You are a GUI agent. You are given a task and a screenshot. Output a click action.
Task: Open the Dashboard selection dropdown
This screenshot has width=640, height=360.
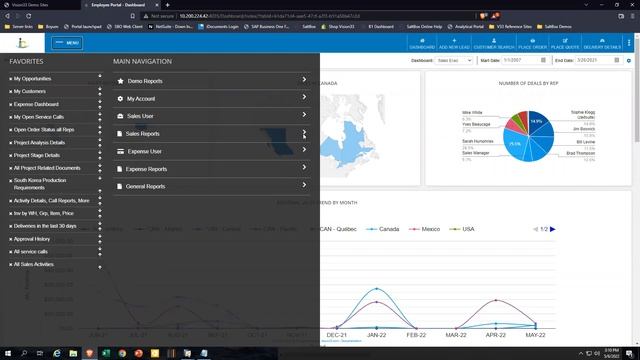[453, 60]
